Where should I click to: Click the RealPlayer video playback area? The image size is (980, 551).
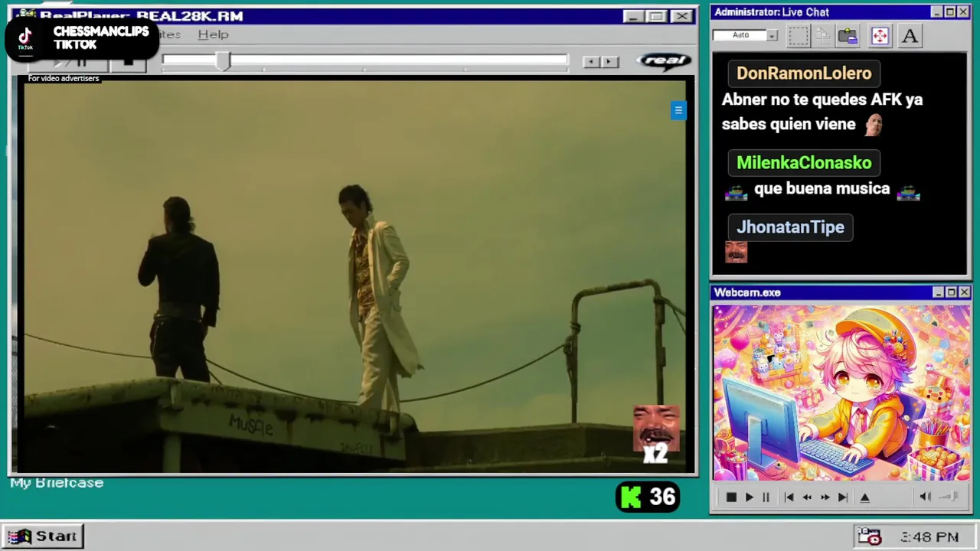(355, 275)
